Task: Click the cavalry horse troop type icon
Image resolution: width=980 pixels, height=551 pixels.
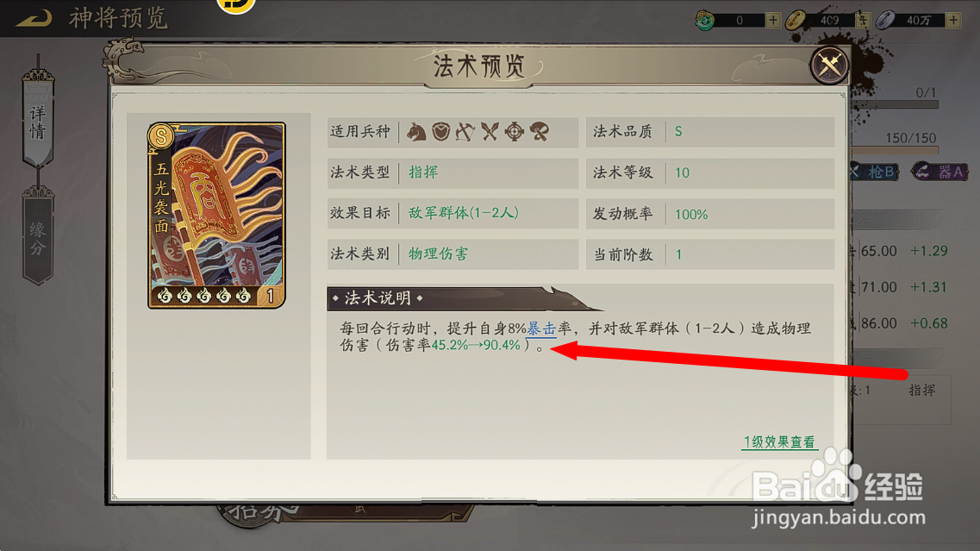Action: click(416, 132)
